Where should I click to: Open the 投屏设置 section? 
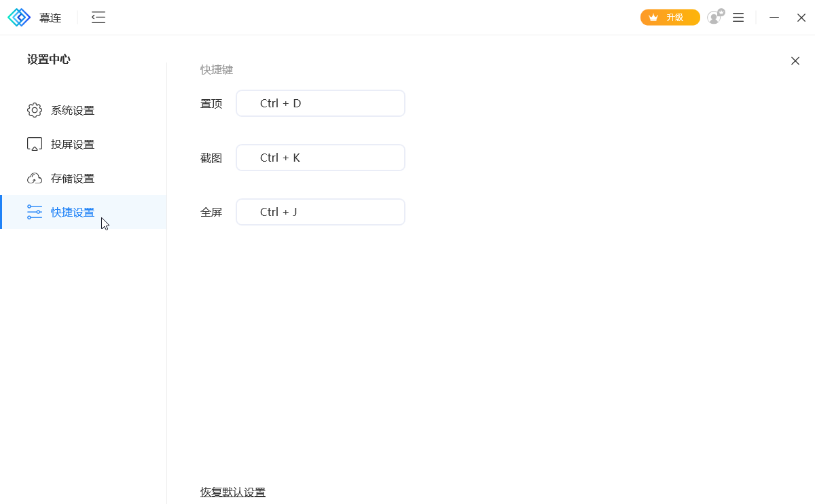71,143
